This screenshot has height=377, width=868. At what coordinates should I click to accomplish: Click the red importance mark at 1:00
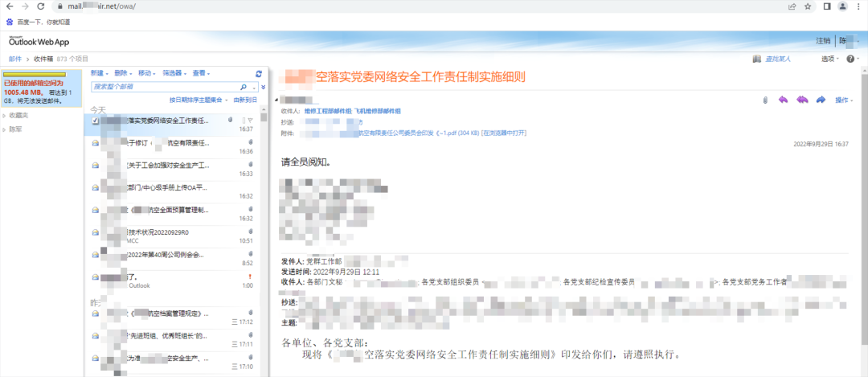[251, 277]
